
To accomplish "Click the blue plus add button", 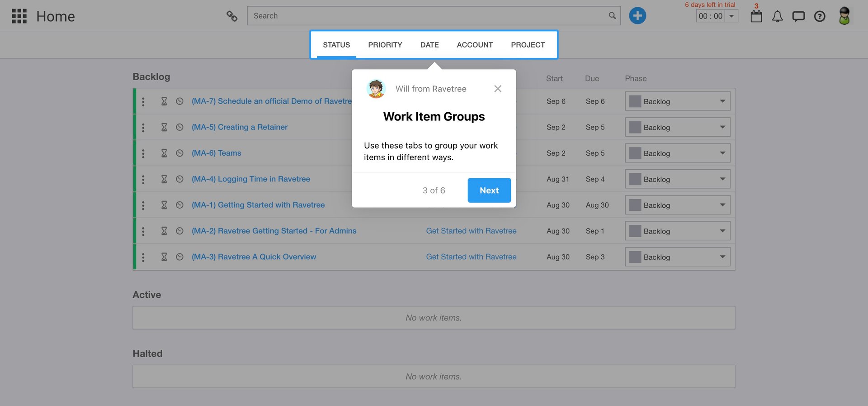I will point(637,16).
